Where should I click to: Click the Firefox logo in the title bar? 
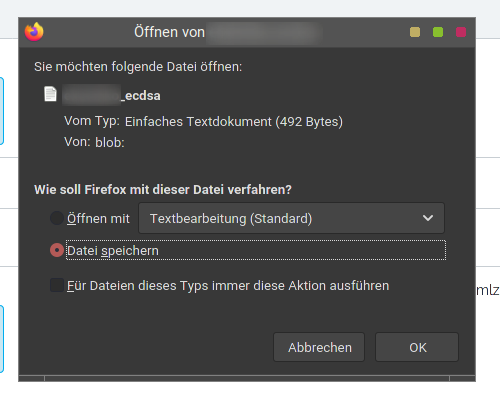[34, 32]
